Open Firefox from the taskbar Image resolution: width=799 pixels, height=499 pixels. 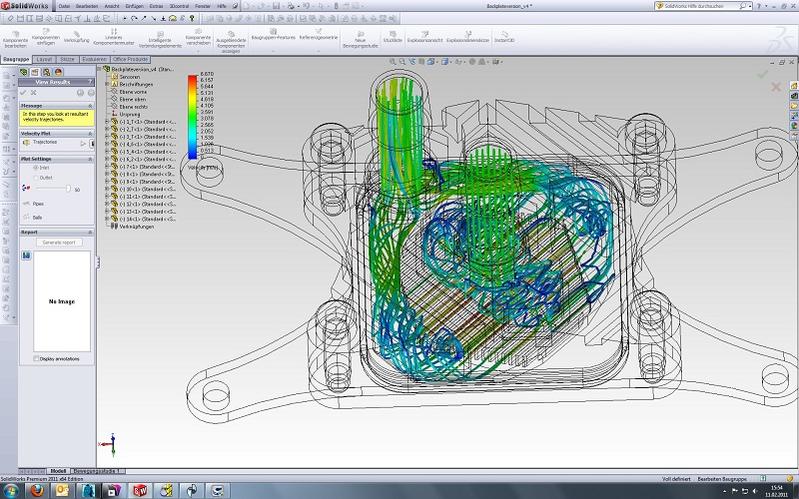[36, 491]
